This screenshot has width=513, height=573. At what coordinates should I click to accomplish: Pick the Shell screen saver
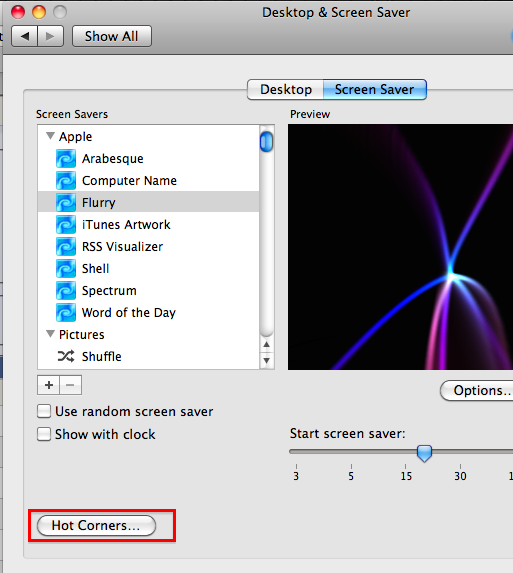click(x=95, y=269)
